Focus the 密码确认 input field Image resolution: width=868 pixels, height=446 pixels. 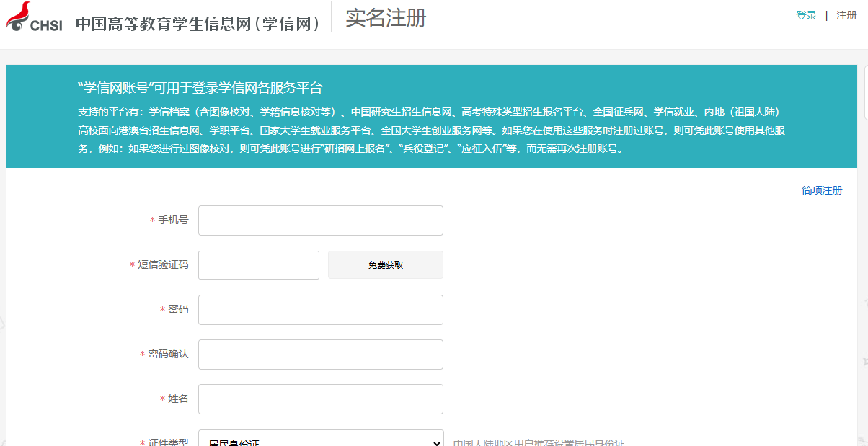coord(321,354)
